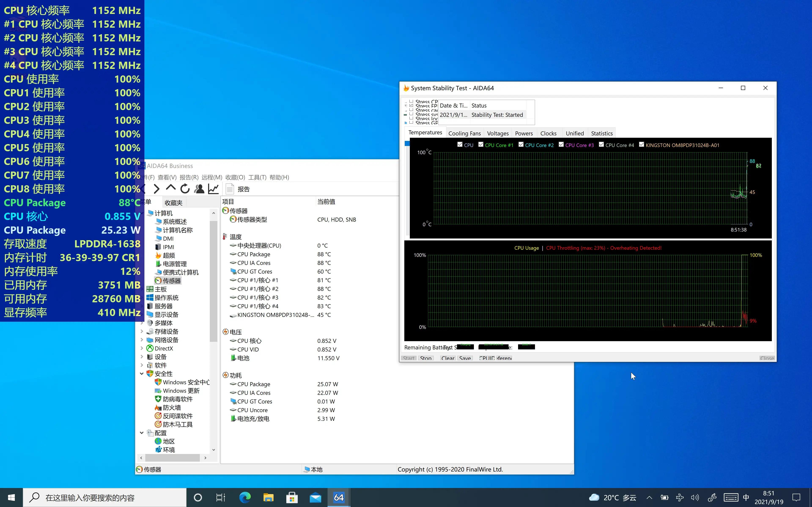Viewport: 812px width, 507px height.
Task: Click the Save button in stability test
Action: pos(465,358)
